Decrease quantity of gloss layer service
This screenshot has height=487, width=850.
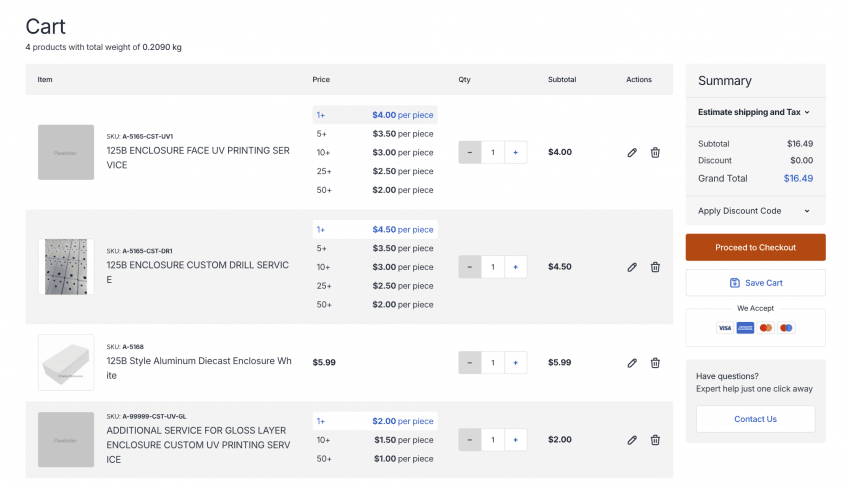tap(470, 439)
